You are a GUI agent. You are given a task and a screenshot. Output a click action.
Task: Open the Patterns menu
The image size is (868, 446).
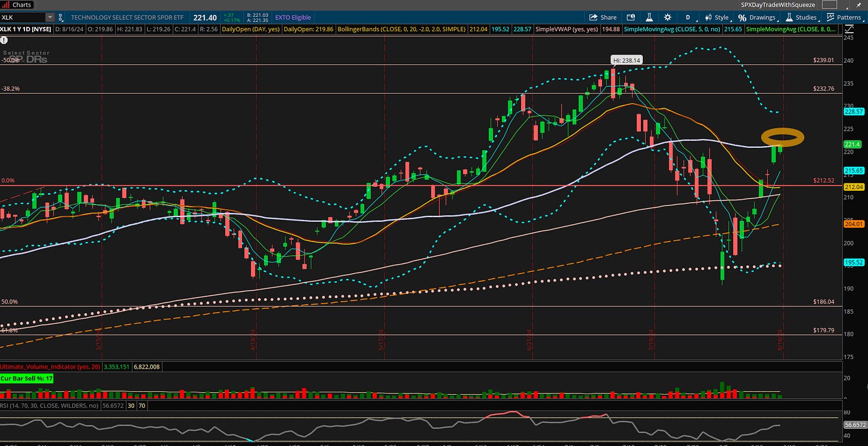[x=844, y=17]
